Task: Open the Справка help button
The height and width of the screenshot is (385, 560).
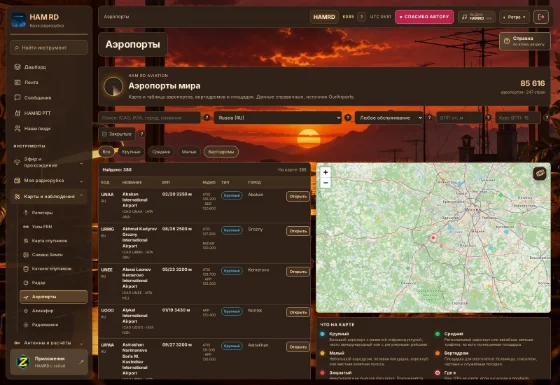Action: [x=525, y=41]
